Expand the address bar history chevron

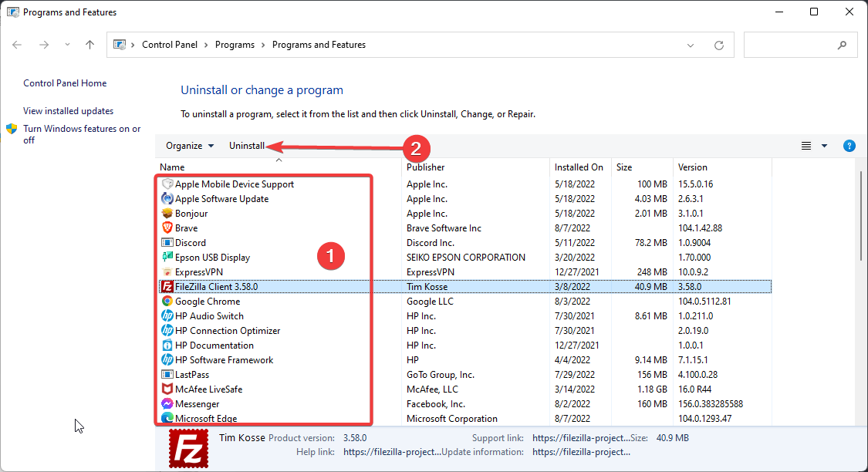pyautogui.click(x=690, y=45)
